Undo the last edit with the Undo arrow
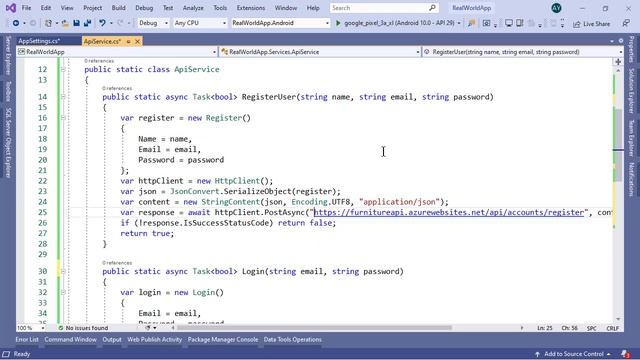Image resolution: width=640 pixels, height=360 pixels. click(102, 23)
